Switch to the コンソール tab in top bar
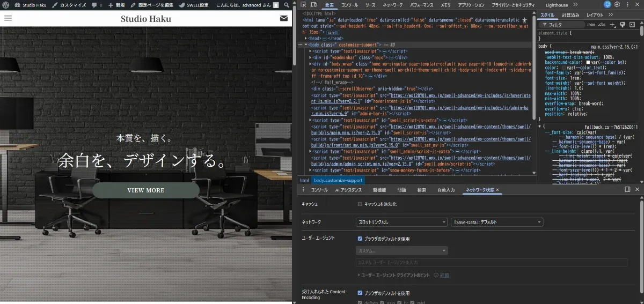 point(349,5)
